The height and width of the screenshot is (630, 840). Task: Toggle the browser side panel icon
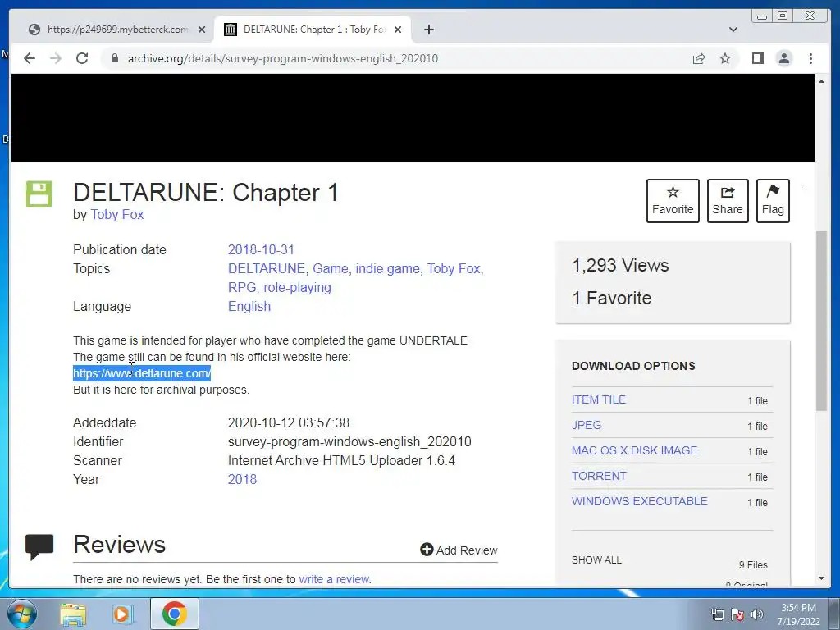[757, 58]
